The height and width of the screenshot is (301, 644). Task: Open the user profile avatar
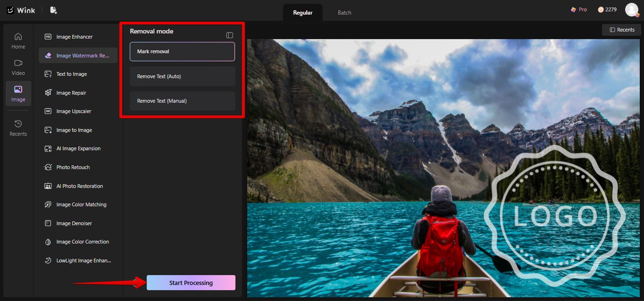(x=632, y=9)
